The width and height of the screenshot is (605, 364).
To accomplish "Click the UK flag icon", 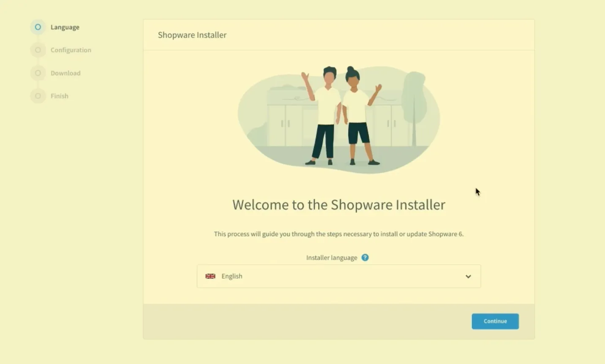I will point(210,276).
